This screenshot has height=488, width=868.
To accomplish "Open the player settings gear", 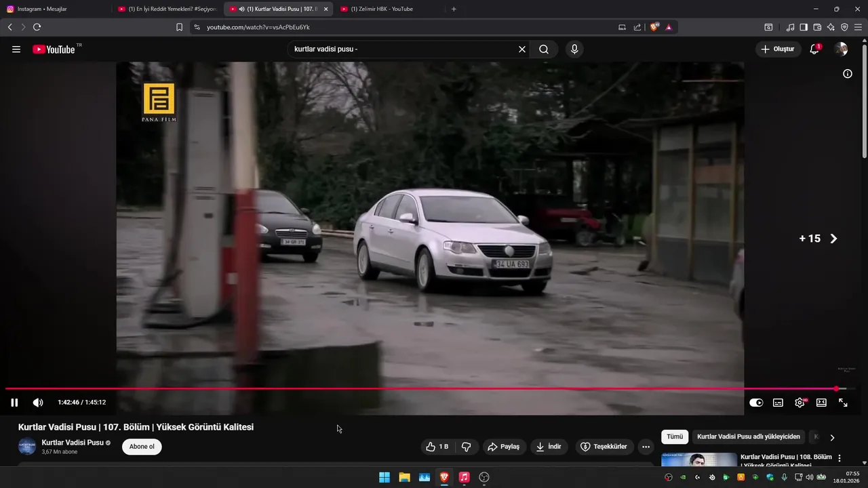I will point(800,403).
